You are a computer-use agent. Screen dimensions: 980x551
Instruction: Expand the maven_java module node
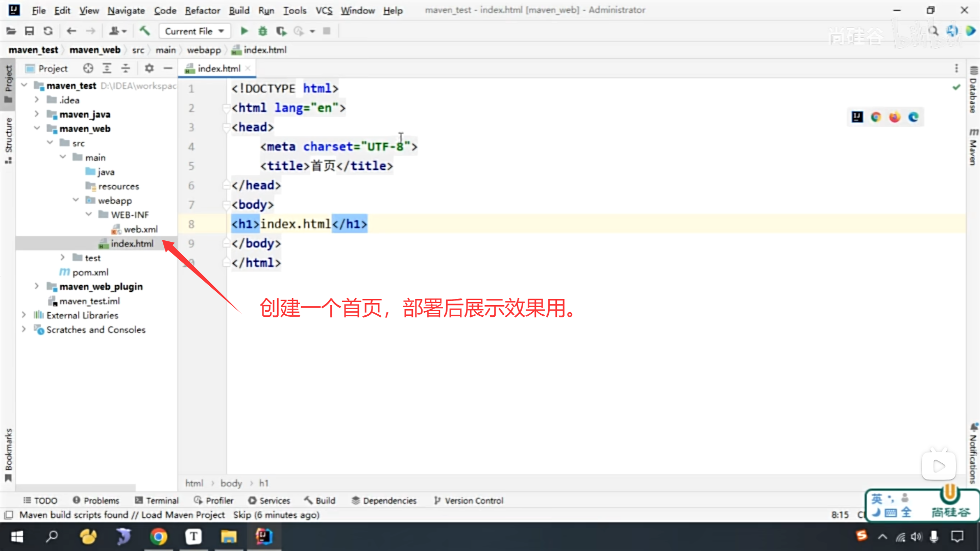(x=37, y=114)
